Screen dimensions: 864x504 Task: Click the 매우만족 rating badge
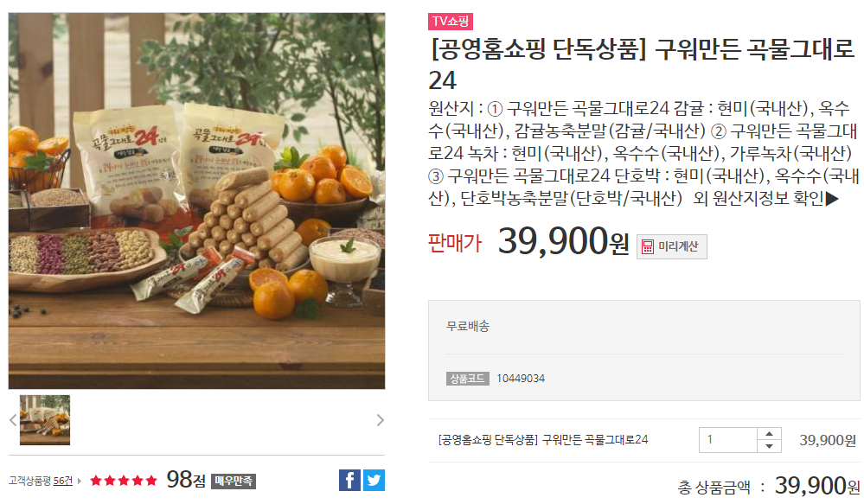[x=234, y=481]
